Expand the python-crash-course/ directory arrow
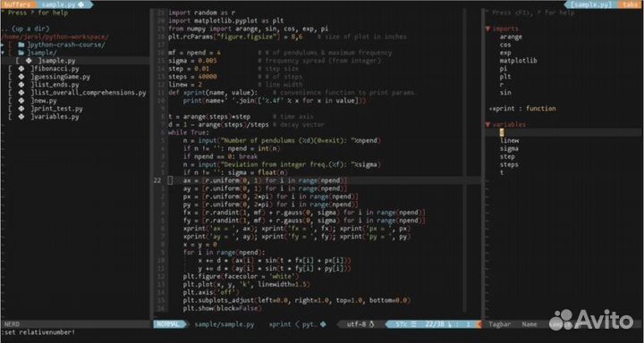 coord(3,45)
